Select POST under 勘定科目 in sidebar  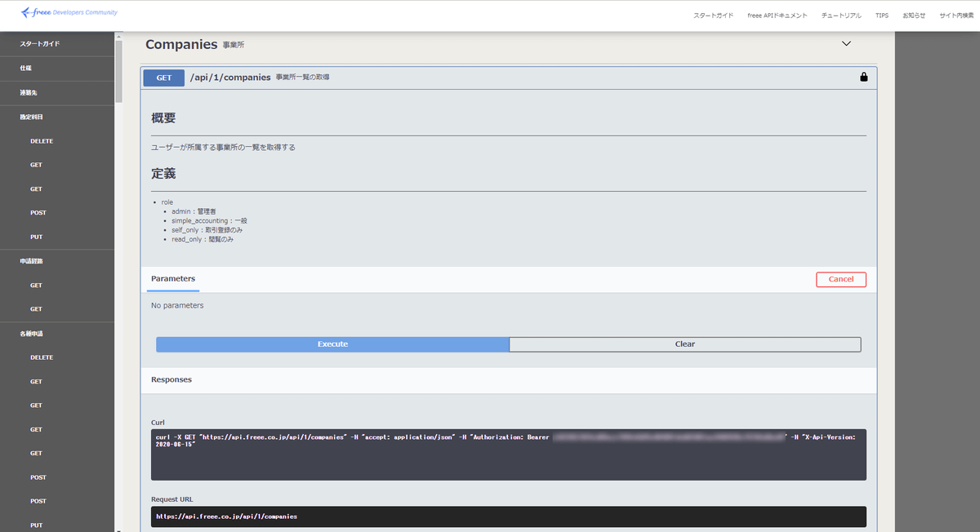[38, 213]
